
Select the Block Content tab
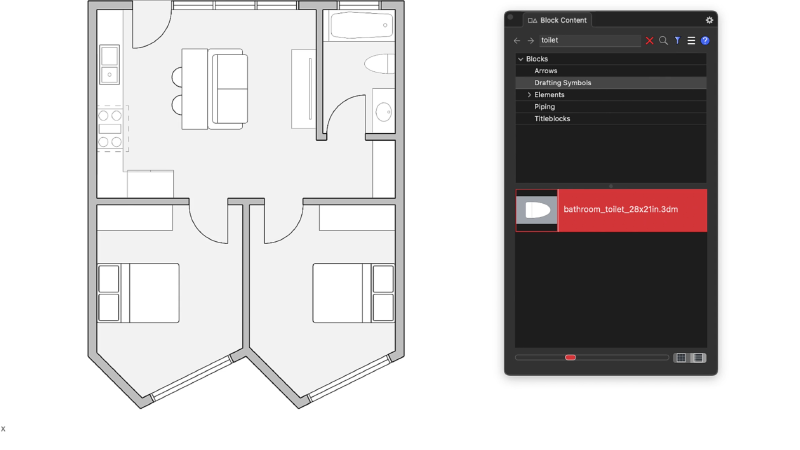[558, 20]
